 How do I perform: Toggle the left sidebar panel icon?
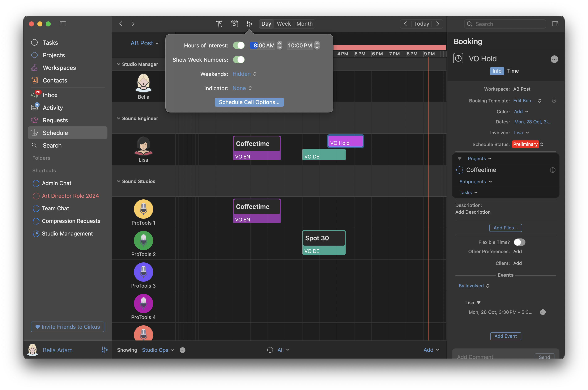point(63,24)
